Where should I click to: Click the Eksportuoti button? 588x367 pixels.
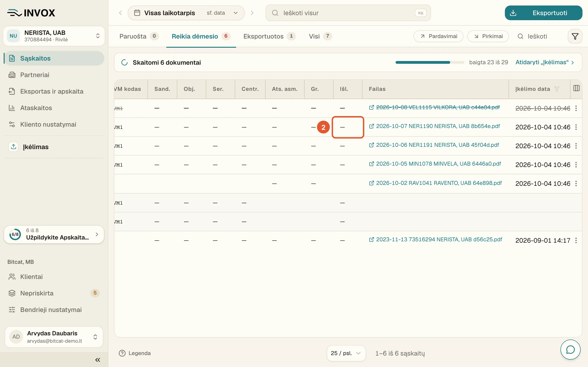tap(543, 13)
